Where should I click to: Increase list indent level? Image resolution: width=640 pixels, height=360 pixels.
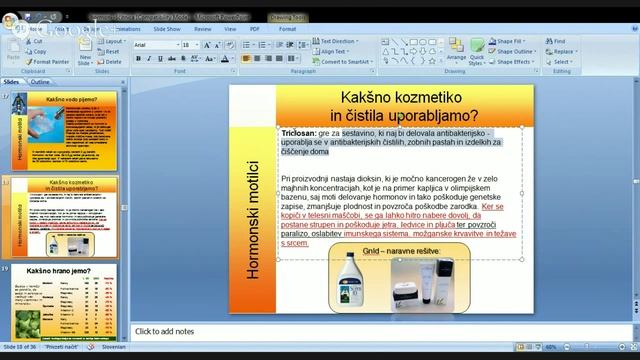[290, 45]
